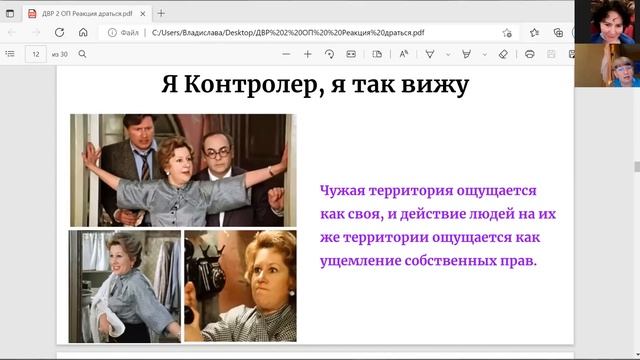Go back to the previous page

click(12, 33)
